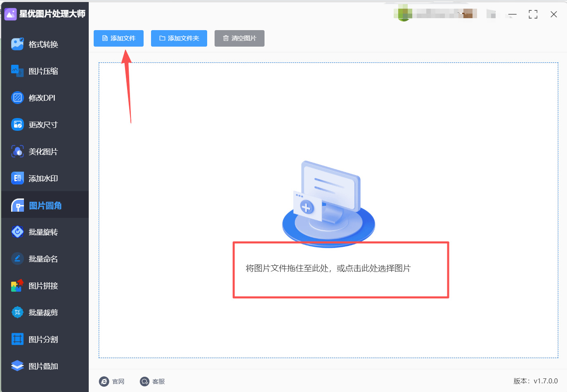Open 图片叠加 menu label
567x392 pixels.
coord(43,366)
